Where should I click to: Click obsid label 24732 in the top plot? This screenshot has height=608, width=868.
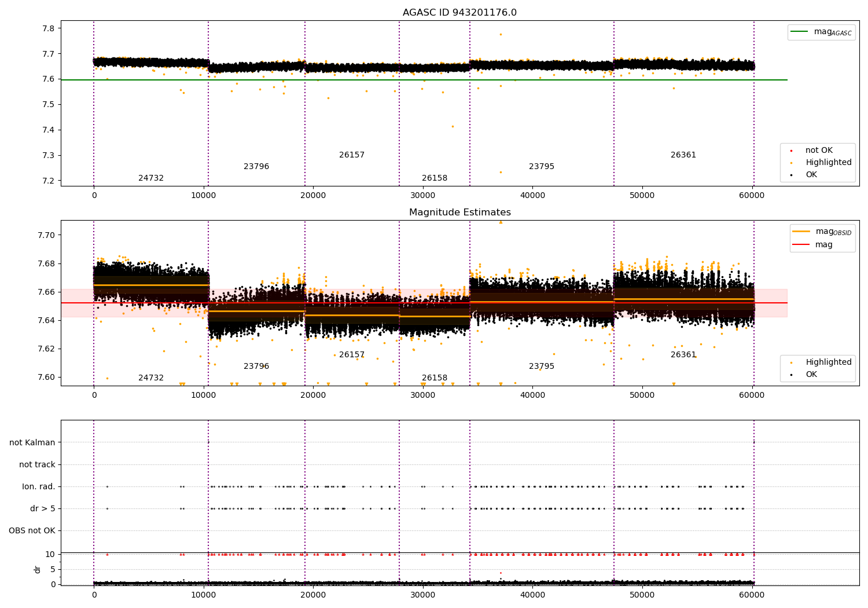(151, 178)
